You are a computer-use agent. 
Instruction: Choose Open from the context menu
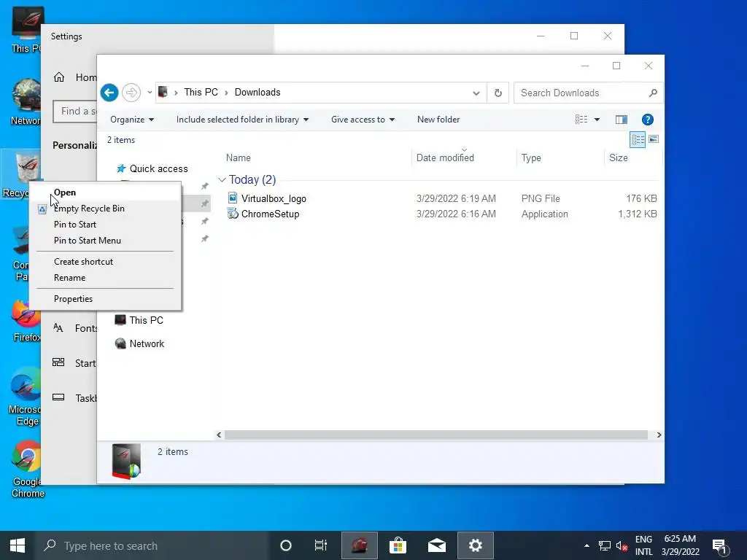coord(105,192)
